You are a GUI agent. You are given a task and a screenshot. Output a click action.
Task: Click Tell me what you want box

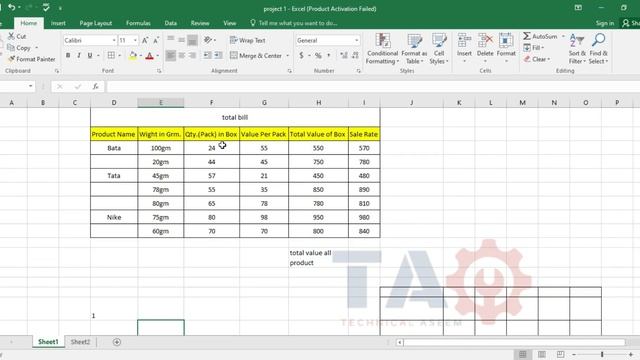coord(294,23)
